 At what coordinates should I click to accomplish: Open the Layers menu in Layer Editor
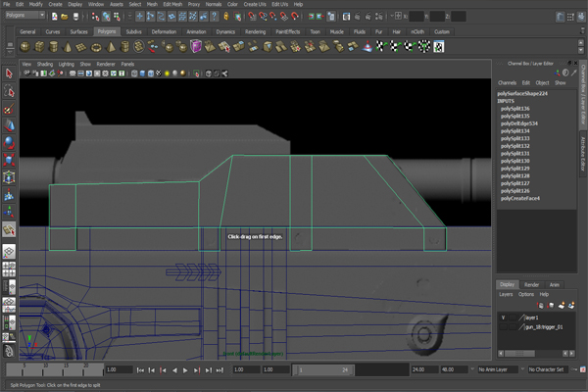coord(506,294)
